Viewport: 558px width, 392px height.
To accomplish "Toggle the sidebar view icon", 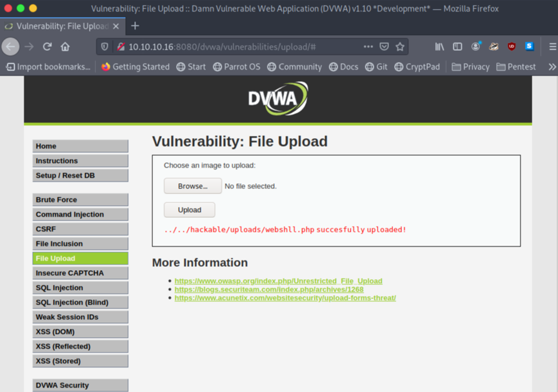I will (x=457, y=46).
